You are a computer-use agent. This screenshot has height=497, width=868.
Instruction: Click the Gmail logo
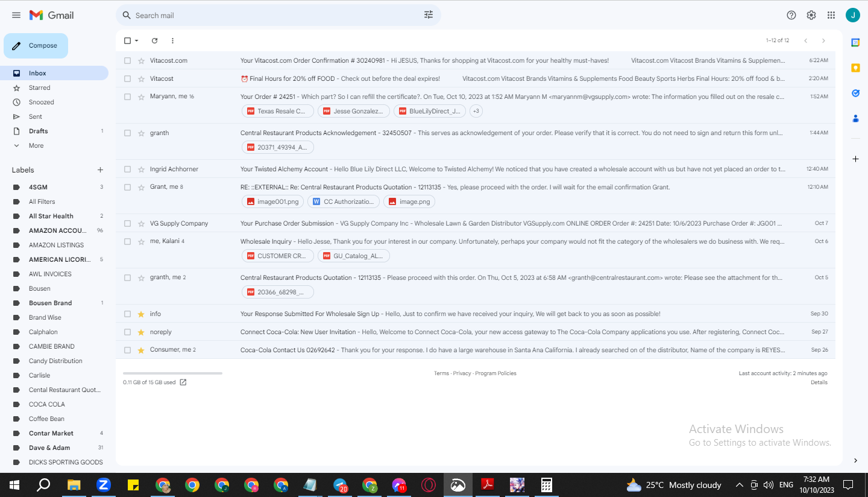point(51,15)
